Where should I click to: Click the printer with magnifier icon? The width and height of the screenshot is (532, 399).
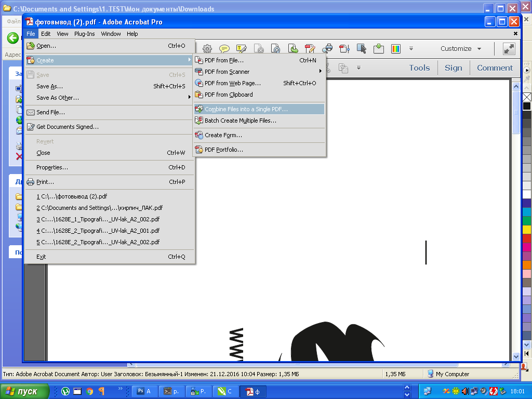coord(327,49)
